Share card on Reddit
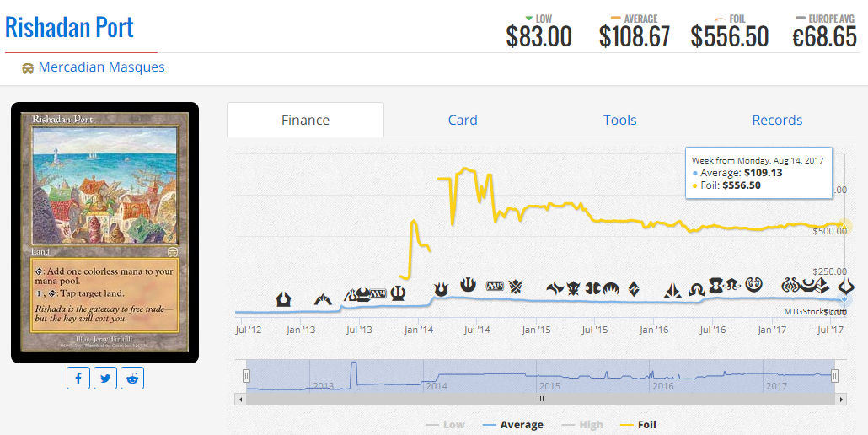This screenshot has width=868, height=435. (132, 378)
